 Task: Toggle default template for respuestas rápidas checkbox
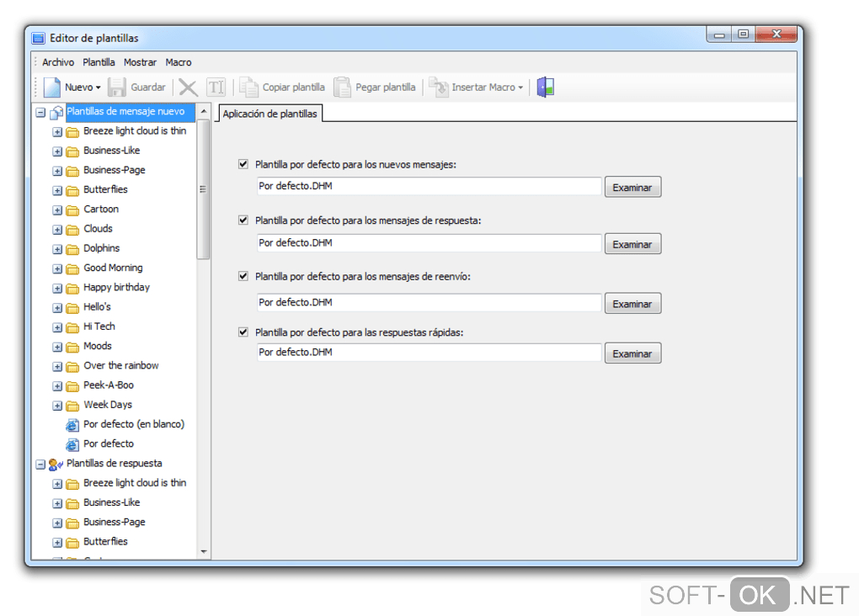pos(243,332)
